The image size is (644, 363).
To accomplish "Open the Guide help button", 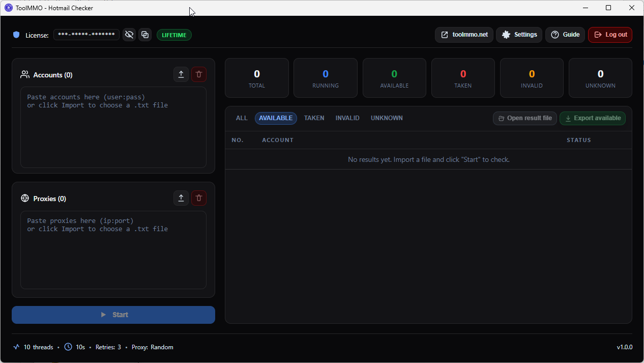I will coord(565,35).
